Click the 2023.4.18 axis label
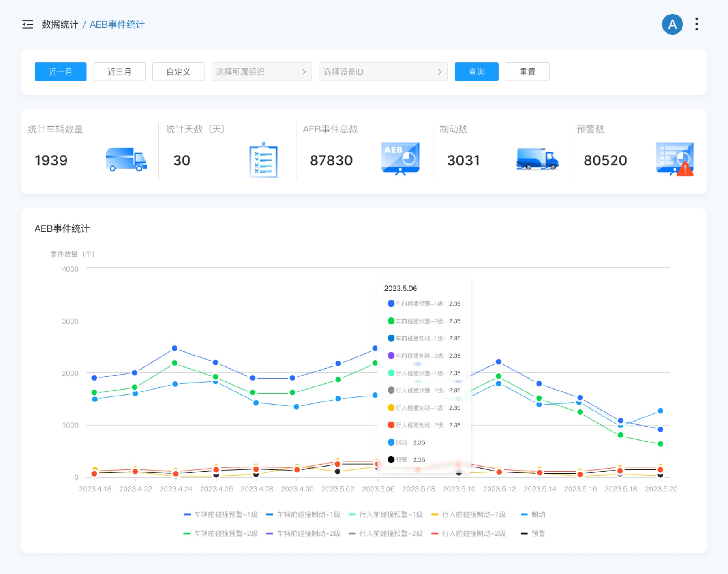 click(95, 489)
